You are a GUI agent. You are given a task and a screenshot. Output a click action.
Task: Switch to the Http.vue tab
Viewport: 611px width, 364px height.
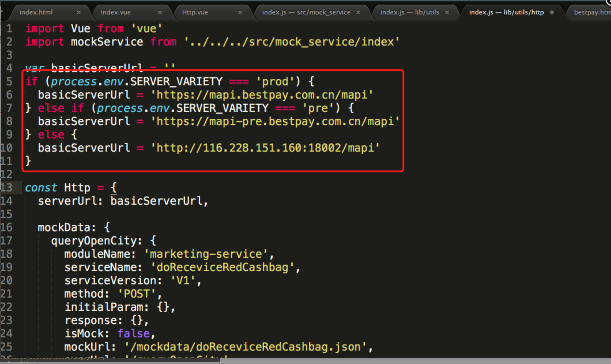point(195,12)
